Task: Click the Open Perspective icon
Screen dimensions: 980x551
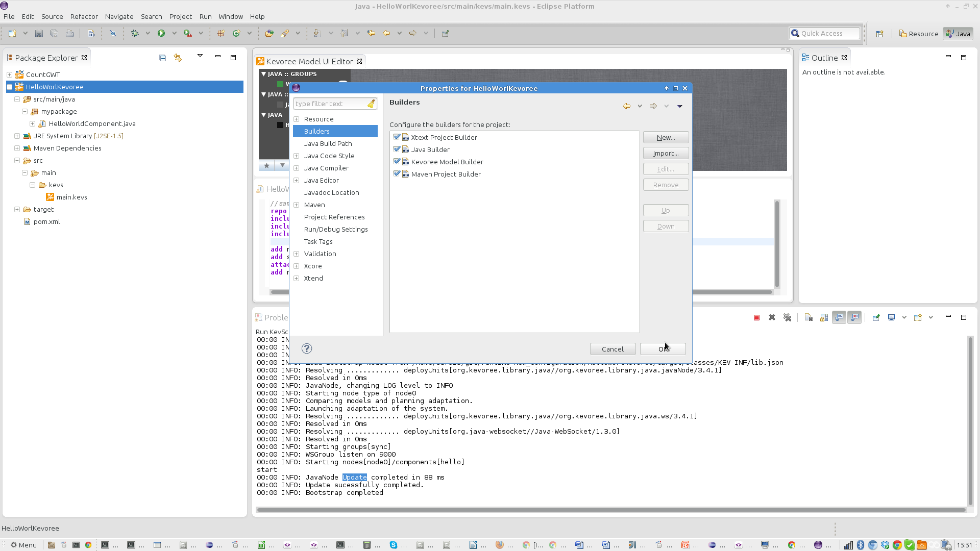Action: (879, 34)
